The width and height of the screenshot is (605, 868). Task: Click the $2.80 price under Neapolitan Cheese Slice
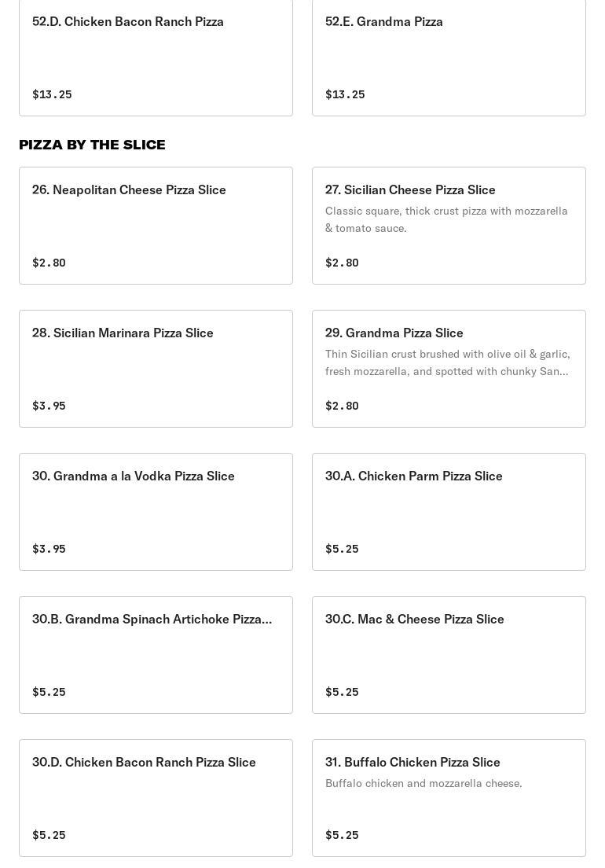pos(49,263)
